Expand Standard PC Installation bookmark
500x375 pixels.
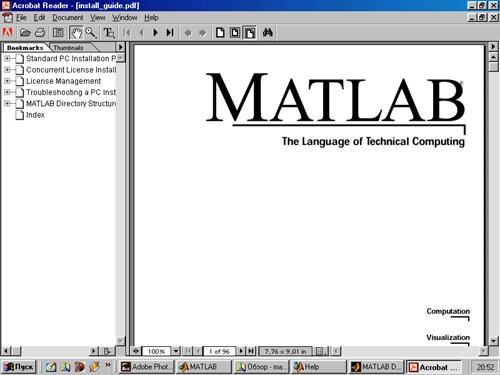pyautogui.click(x=7, y=58)
